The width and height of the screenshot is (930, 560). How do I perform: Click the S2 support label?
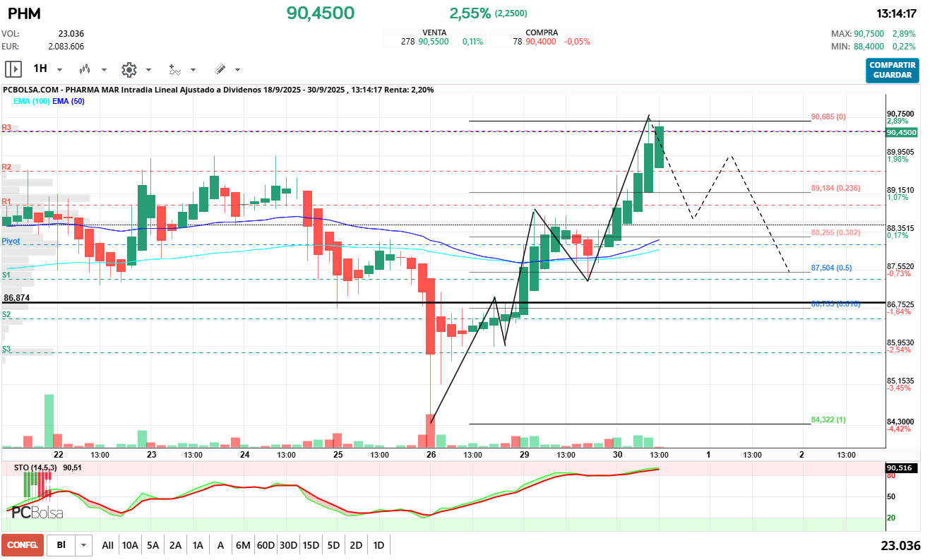[x=6, y=314]
